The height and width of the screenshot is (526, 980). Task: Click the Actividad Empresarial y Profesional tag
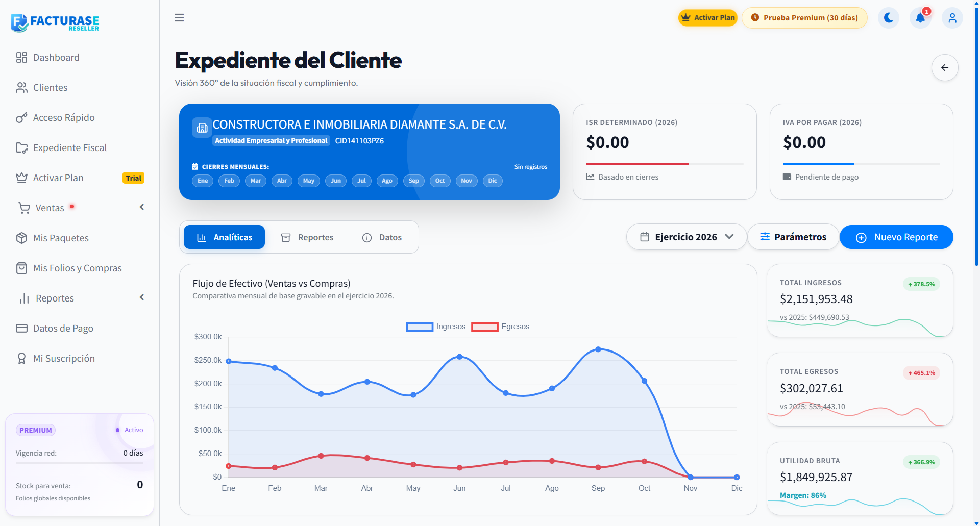click(x=271, y=141)
